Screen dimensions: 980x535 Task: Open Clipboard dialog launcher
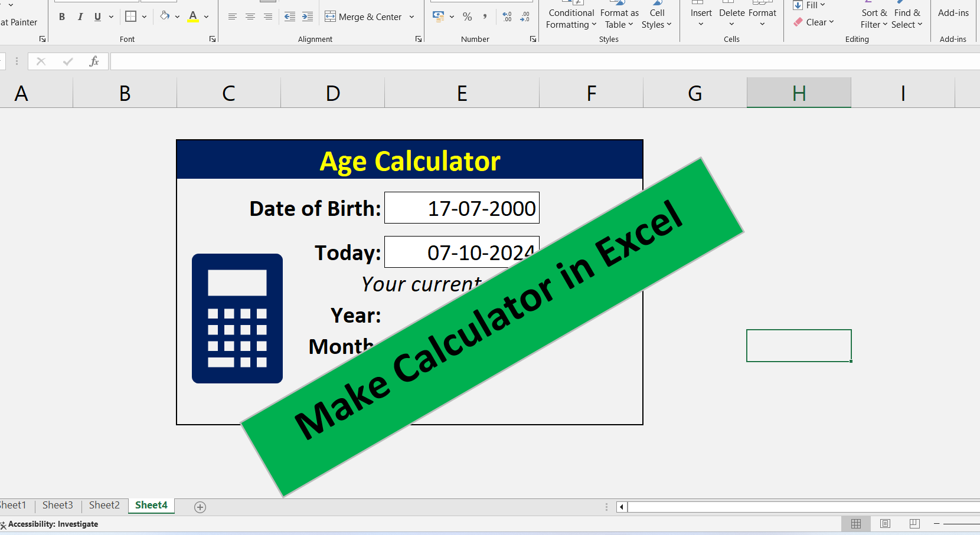[x=43, y=39]
